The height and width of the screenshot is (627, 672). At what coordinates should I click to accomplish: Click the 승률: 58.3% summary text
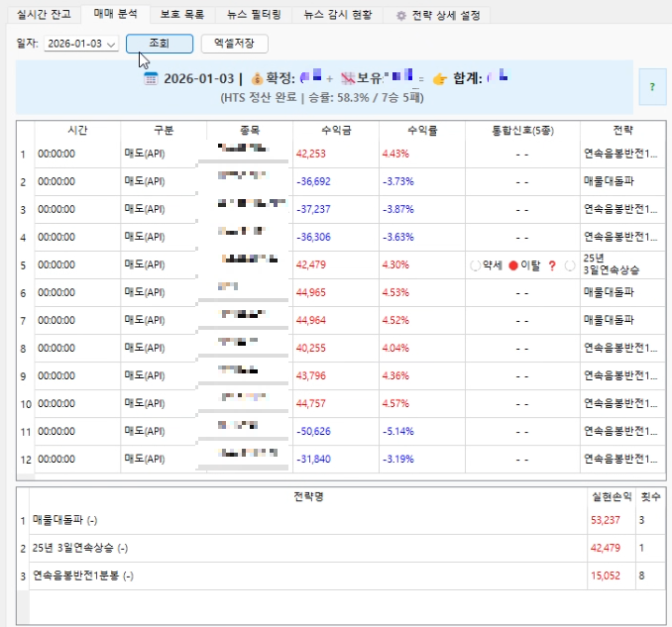point(339,98)
